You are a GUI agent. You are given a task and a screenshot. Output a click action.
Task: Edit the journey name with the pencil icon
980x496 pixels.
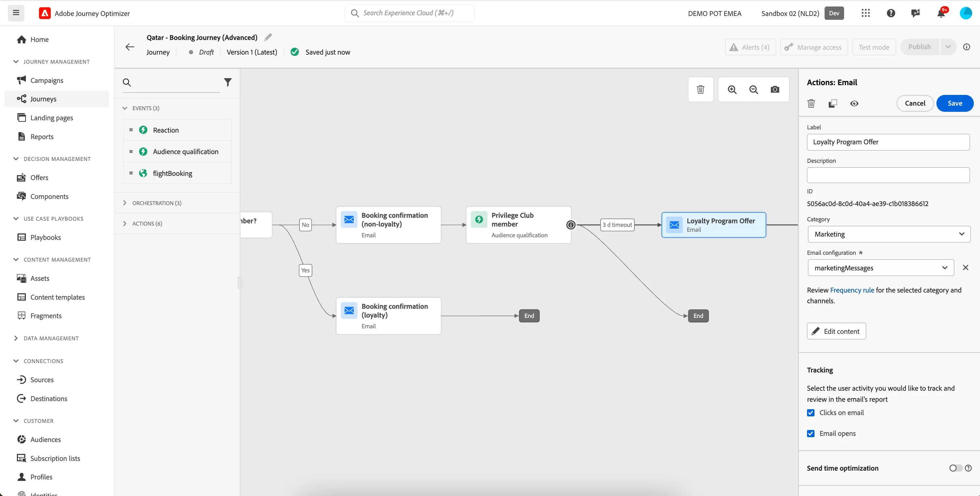[x=268, y=37]
